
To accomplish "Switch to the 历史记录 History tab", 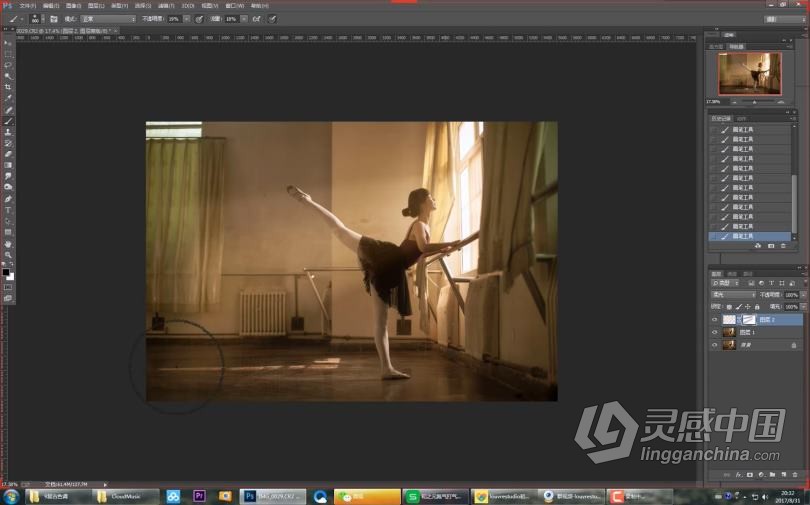I will point(721,119).
